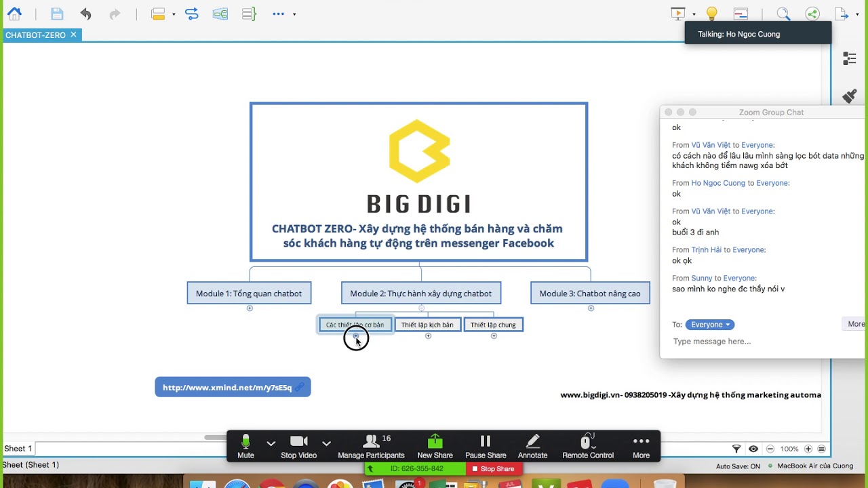
Task: Select the central BIG DIGI topic
Action: pyautogui.click(x=419, y=182)
